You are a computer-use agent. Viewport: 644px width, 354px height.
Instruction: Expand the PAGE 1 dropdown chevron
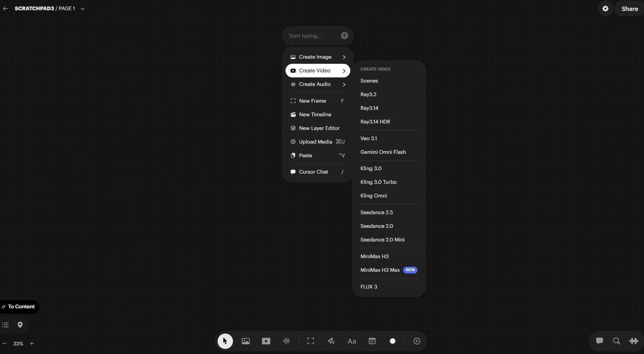83,9
